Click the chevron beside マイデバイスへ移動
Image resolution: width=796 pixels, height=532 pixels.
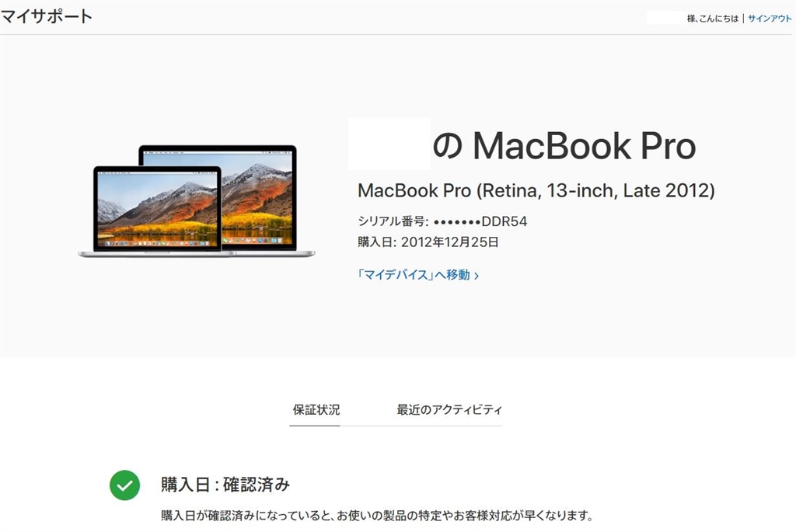477,276
